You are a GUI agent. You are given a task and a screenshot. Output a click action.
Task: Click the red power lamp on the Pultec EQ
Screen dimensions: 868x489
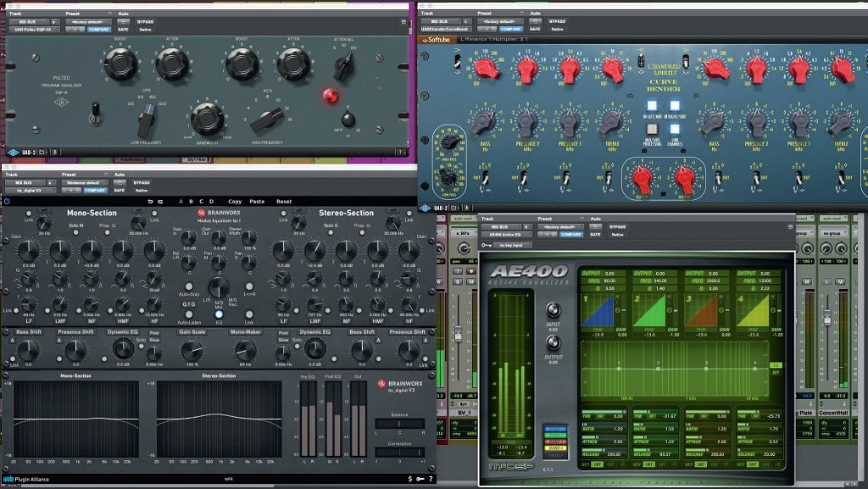point(330,96)
